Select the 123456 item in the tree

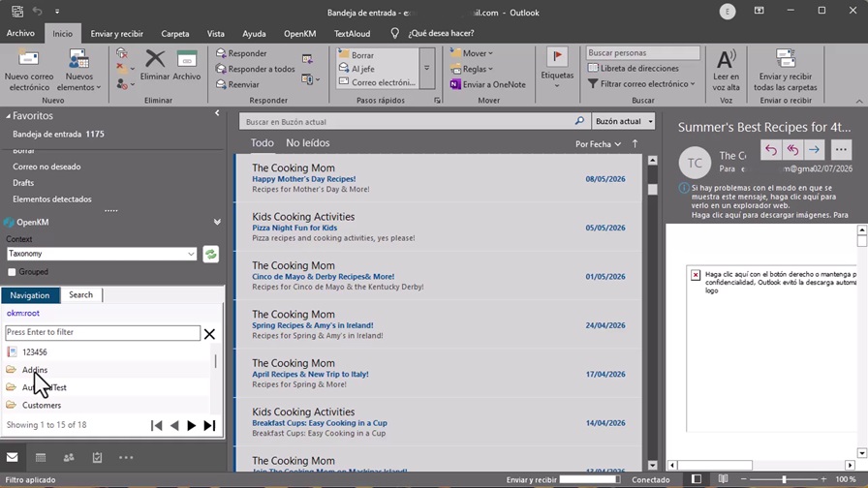(34, 351)
